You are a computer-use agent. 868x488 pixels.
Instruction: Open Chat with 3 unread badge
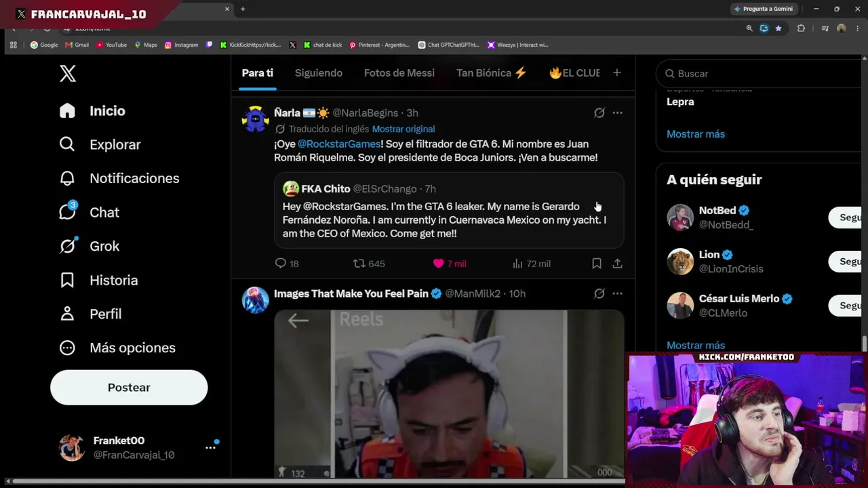pos(90,211)
